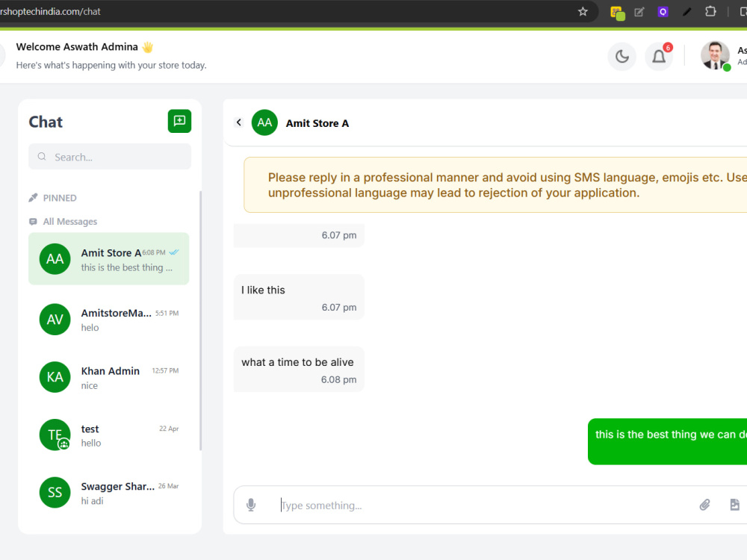Select All Messages section

70,222
